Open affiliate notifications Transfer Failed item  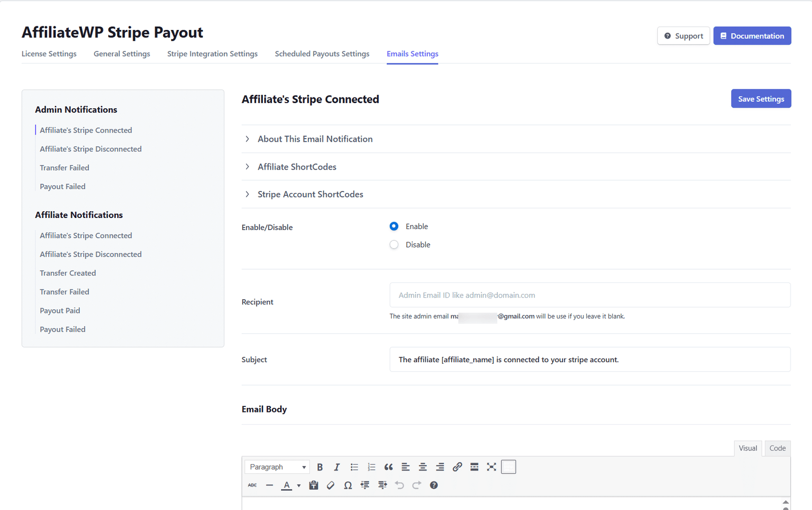[64, 292]
